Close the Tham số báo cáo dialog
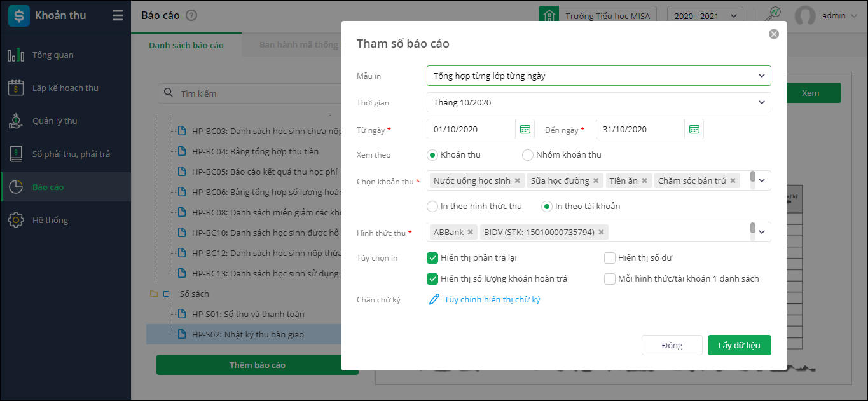 (x=774, y=34)
